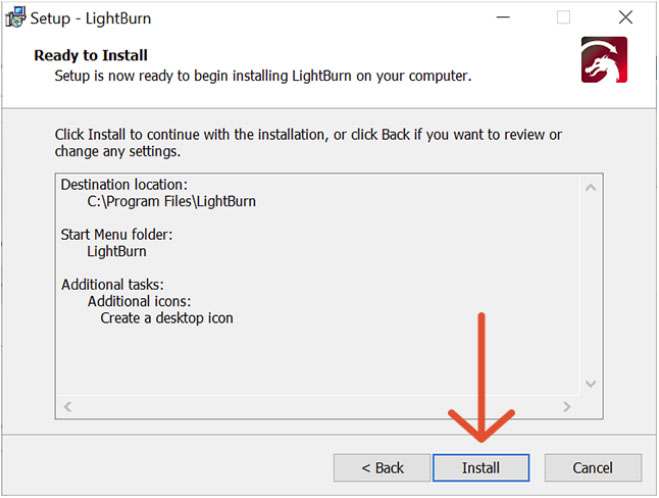Click the "Additional icons:" line
Image resolution: width=659 pixels, height=498 pixels.
point(139,301)
